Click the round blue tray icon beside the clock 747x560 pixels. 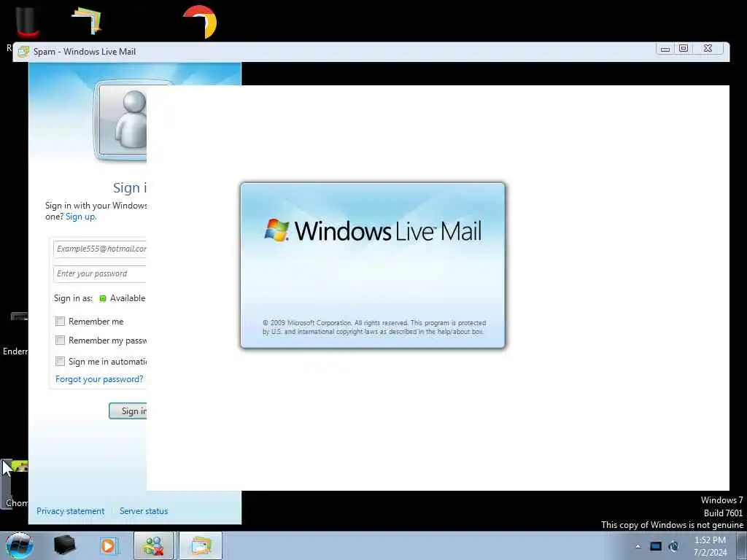point(673,546)
